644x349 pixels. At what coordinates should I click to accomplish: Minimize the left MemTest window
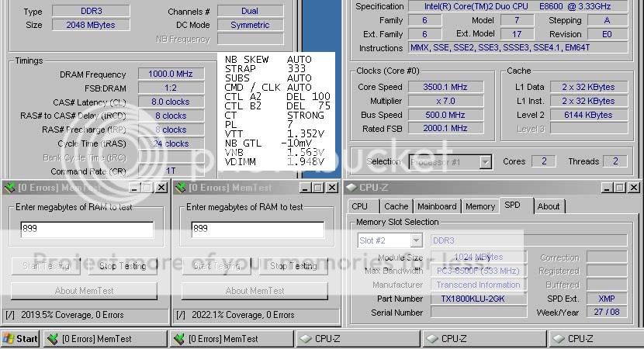pos(134,188)
